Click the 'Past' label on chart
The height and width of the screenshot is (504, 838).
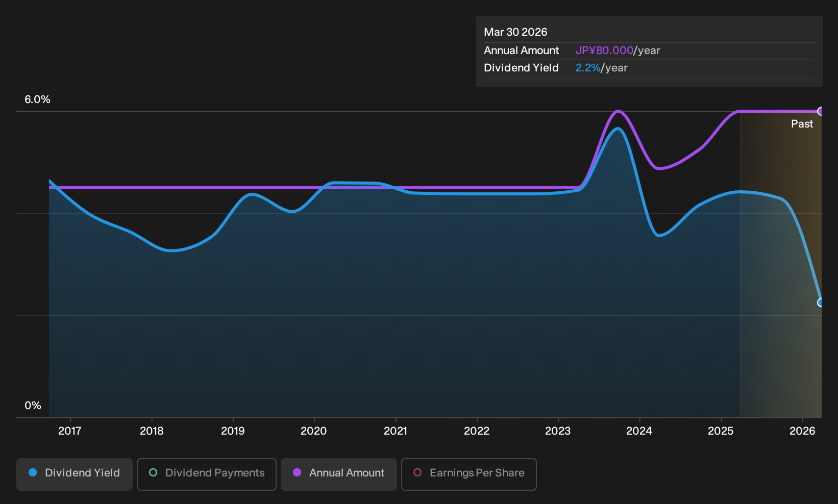tap(802, 124)
